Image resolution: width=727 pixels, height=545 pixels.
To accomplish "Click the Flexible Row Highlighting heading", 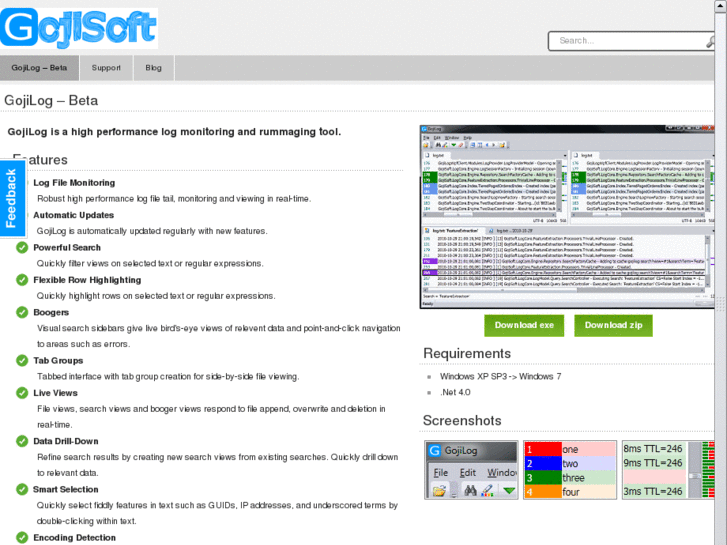I will (87, 280).
